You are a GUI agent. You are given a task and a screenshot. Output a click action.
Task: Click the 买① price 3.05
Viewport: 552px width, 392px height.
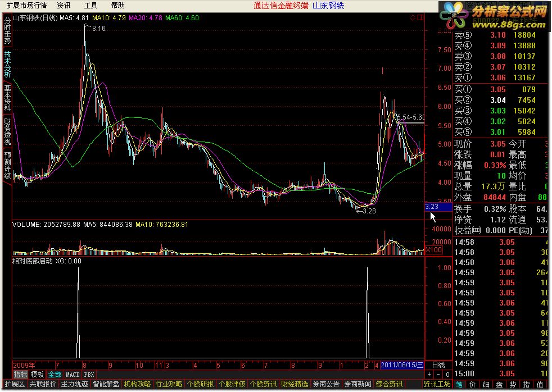(498, 89)
